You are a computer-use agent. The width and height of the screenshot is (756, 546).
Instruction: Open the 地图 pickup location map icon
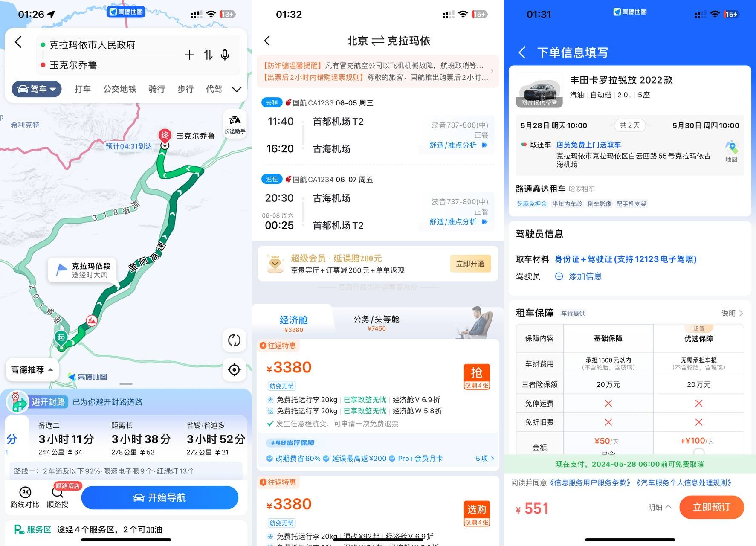point(731,151)
